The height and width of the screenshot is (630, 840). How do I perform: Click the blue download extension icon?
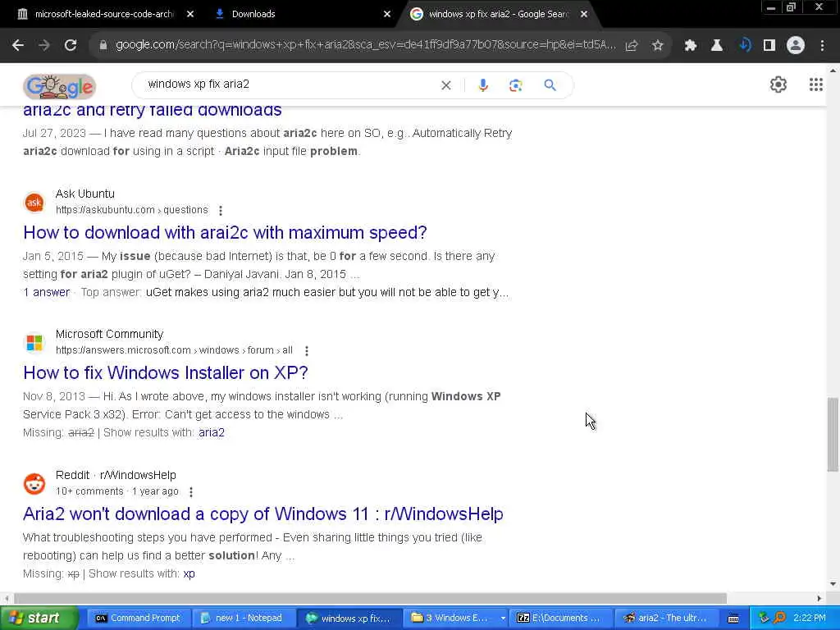tap(744, 46)
